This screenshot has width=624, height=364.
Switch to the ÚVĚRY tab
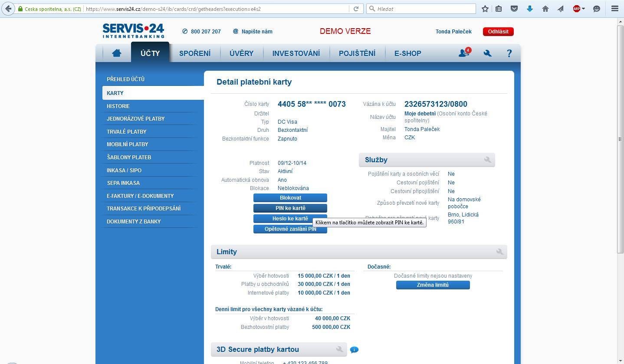coord(241,53)
